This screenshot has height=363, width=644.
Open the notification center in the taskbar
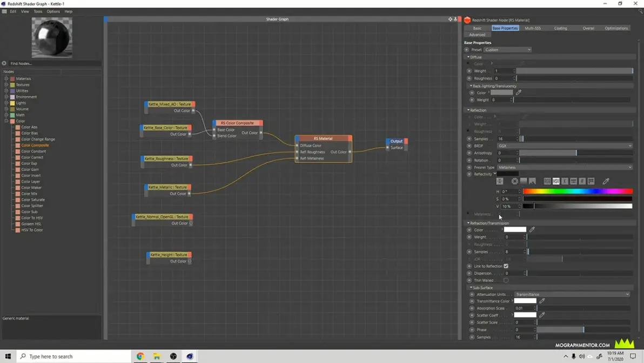633,356
